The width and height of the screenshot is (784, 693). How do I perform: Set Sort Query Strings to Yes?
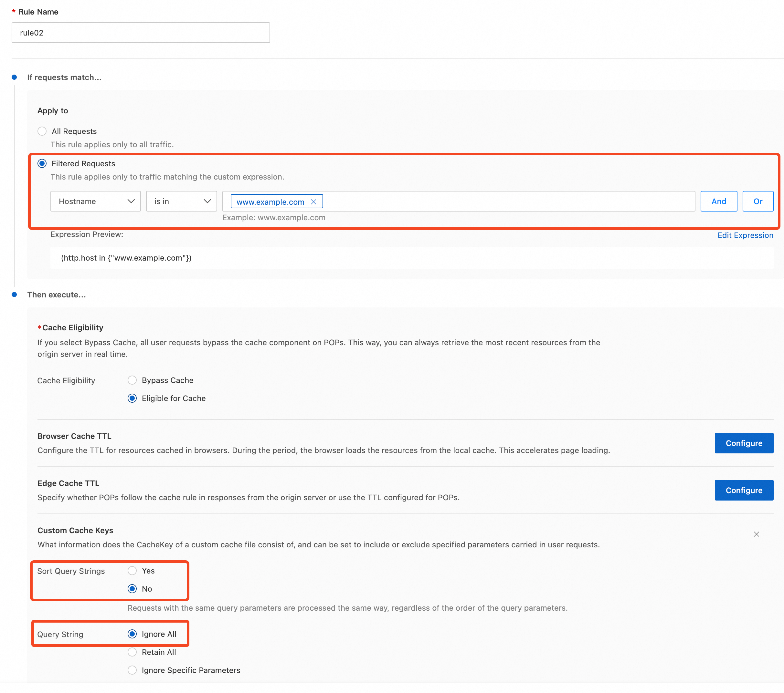tap(132, 571)
